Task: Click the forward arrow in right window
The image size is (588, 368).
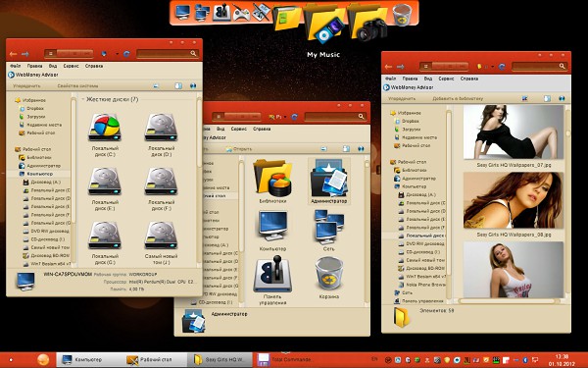Action: point(401,67)
